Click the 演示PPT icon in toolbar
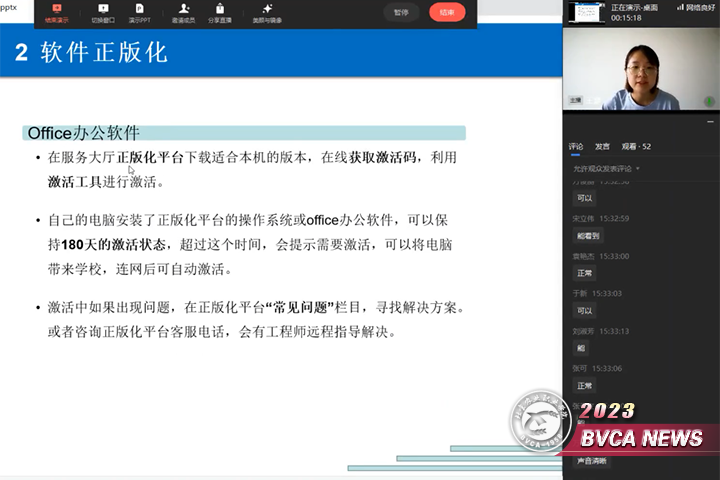The image size is (720, 480). pyautogui.click(x=139, y=12)
